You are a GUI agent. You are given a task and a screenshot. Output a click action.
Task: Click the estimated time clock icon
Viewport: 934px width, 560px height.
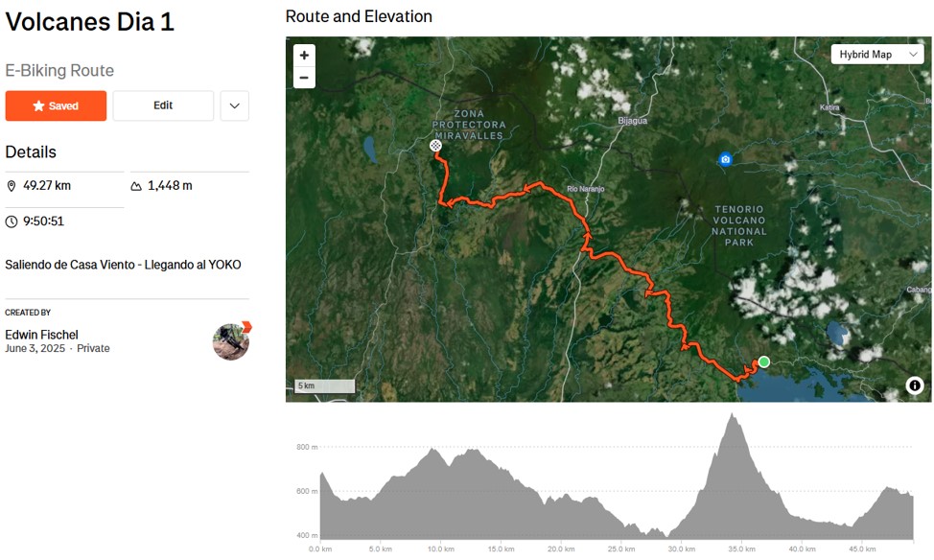pyautogui.click(x=12, y=222)
